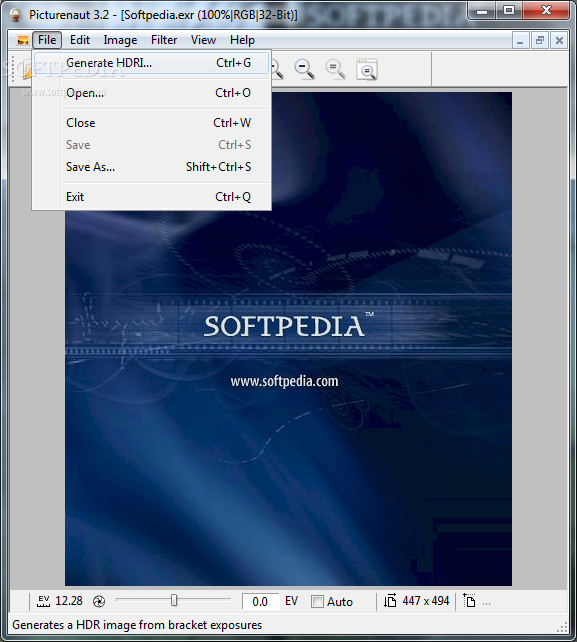This screenshot has width=577, height=642.
Task: Close the Softpedia.exr document window
Action: point(559,41)
